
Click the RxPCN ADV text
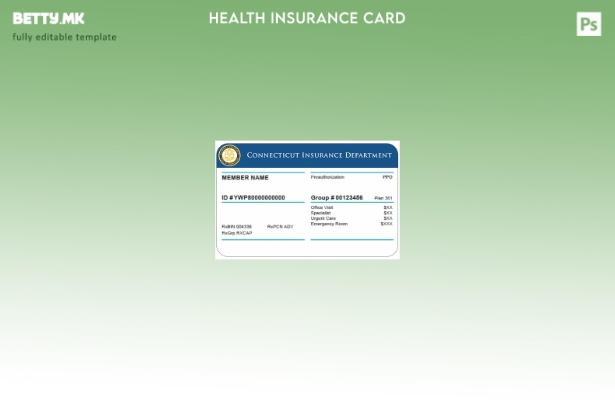coord(280,226)
